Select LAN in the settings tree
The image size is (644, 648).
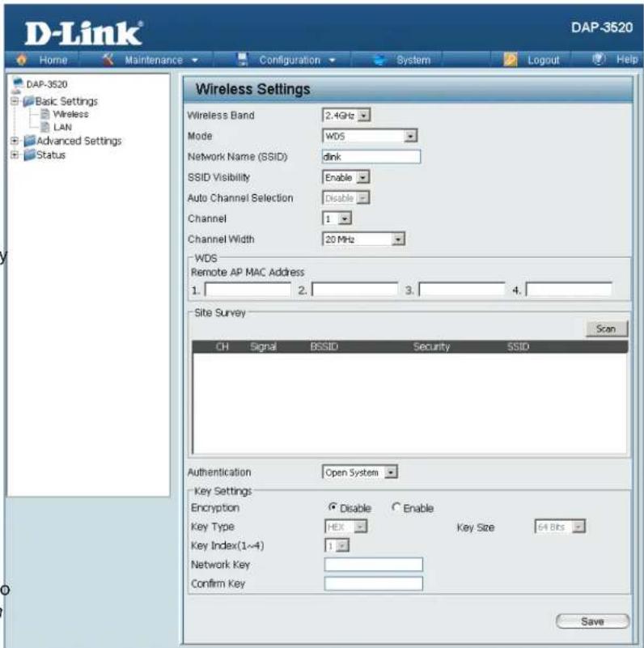click(62, 127)
